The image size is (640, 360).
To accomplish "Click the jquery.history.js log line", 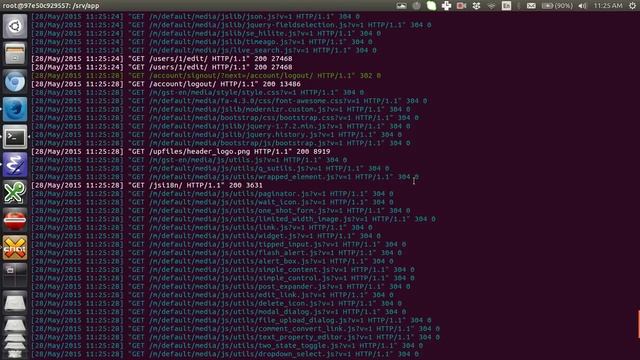I will [x=217, y=135].
